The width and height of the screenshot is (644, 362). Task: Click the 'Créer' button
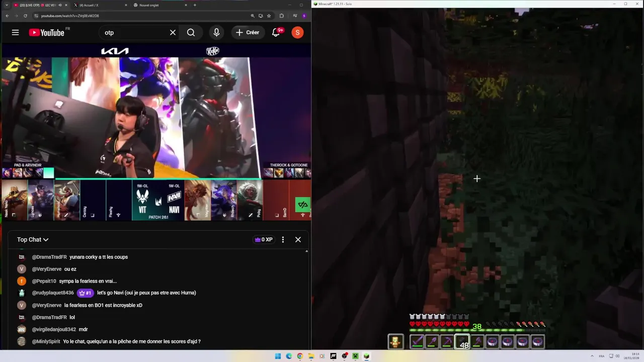click(x=247, y=33)
